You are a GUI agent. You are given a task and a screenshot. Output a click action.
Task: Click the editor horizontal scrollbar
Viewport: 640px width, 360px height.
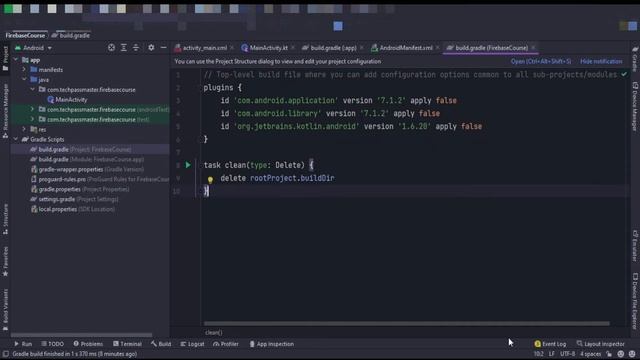pyautogui.click(x=407, y=323)
